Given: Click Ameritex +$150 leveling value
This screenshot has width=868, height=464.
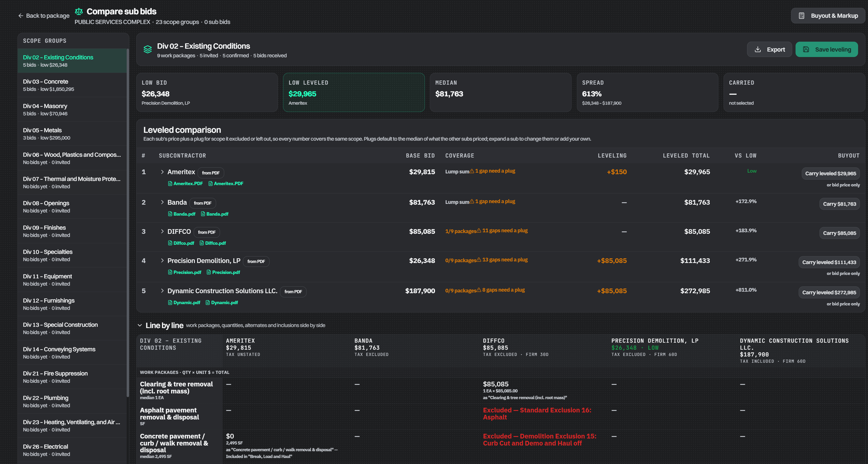Looking at the screenshot, I should pyautogui.click(x=617, y=172).
